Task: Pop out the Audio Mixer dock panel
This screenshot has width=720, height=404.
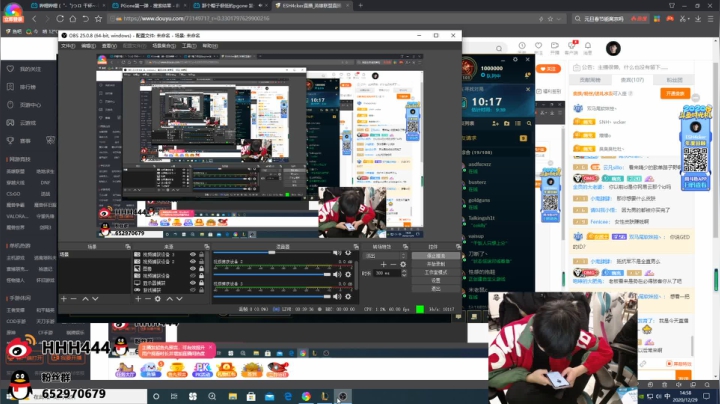Action: [x=356, y=247]
